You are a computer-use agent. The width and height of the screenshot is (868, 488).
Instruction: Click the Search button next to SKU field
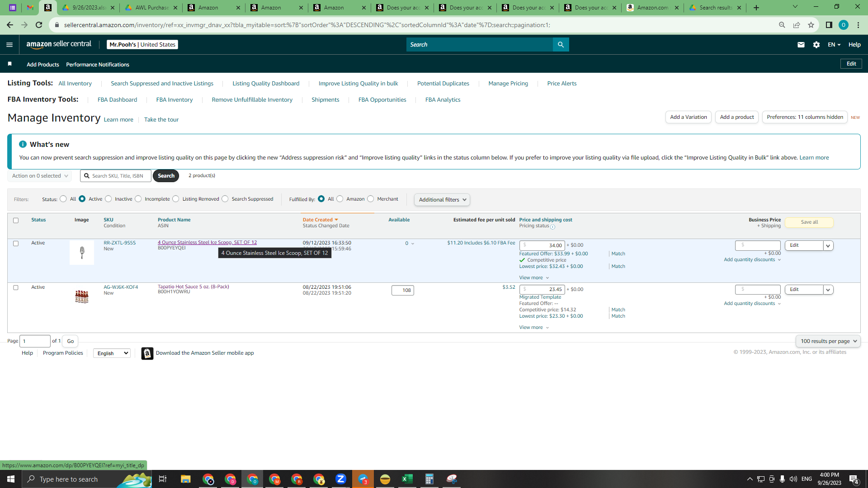pyautogui.click(x=166, y=176)
